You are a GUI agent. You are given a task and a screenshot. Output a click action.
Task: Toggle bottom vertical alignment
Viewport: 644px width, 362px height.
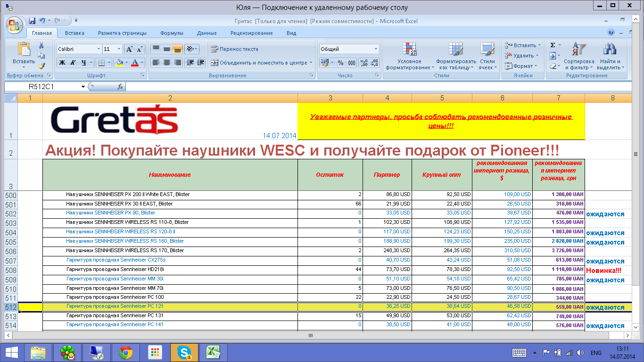177,49
